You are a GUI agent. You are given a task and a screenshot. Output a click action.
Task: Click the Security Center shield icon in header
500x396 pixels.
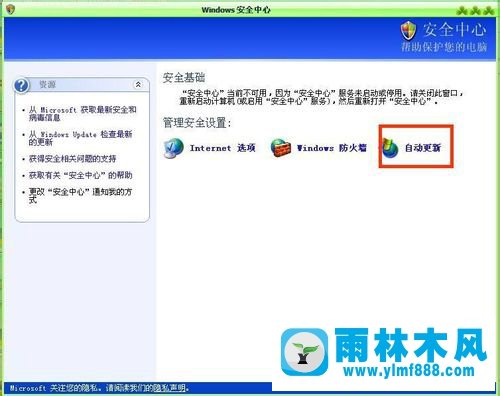tap(408, 30)
